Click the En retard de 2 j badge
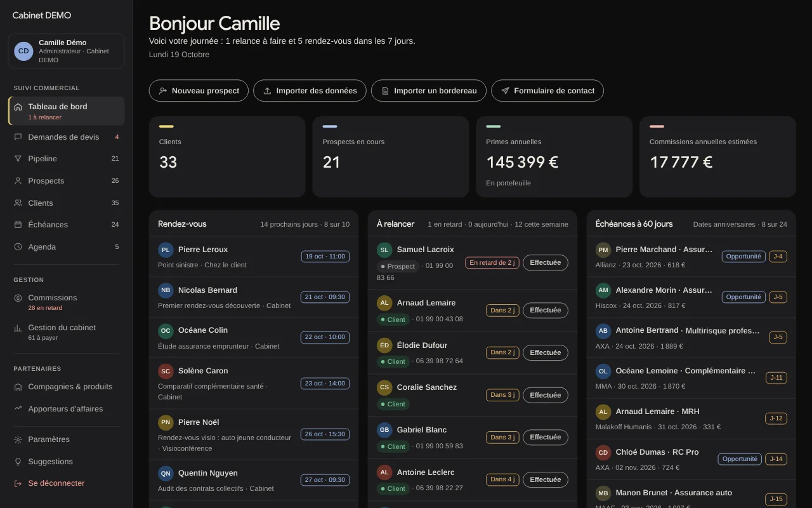Viewport: 812px width, 508px height. [x=492, y=262]
